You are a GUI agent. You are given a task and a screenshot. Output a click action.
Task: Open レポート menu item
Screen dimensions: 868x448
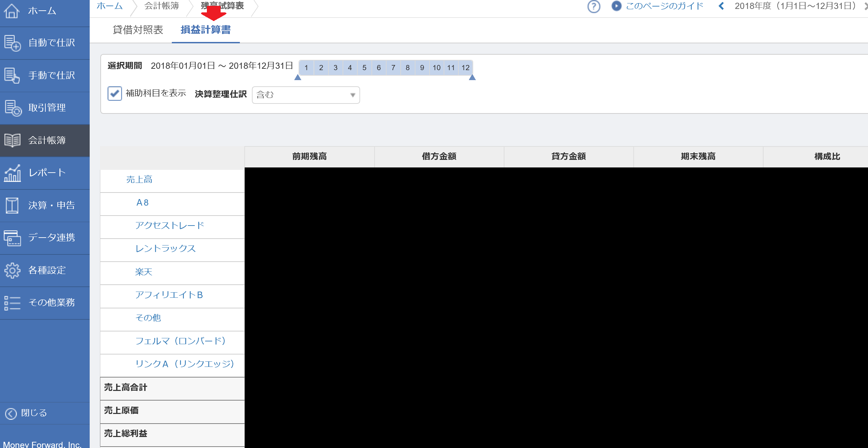45,173
